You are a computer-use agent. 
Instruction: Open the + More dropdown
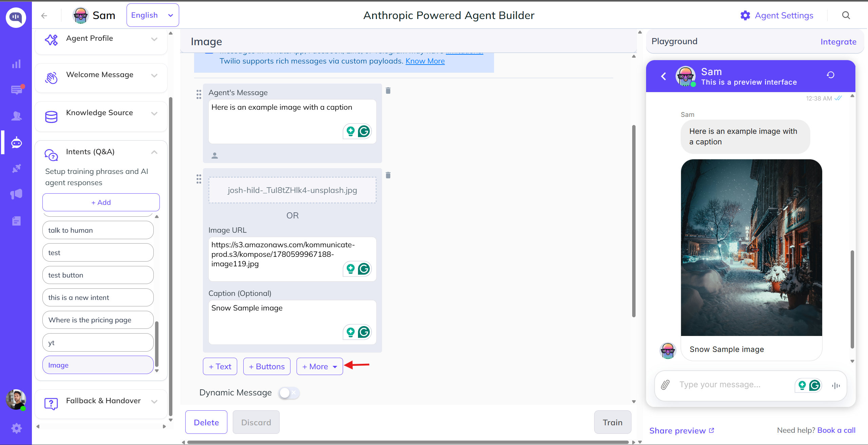tap(320, 367)
